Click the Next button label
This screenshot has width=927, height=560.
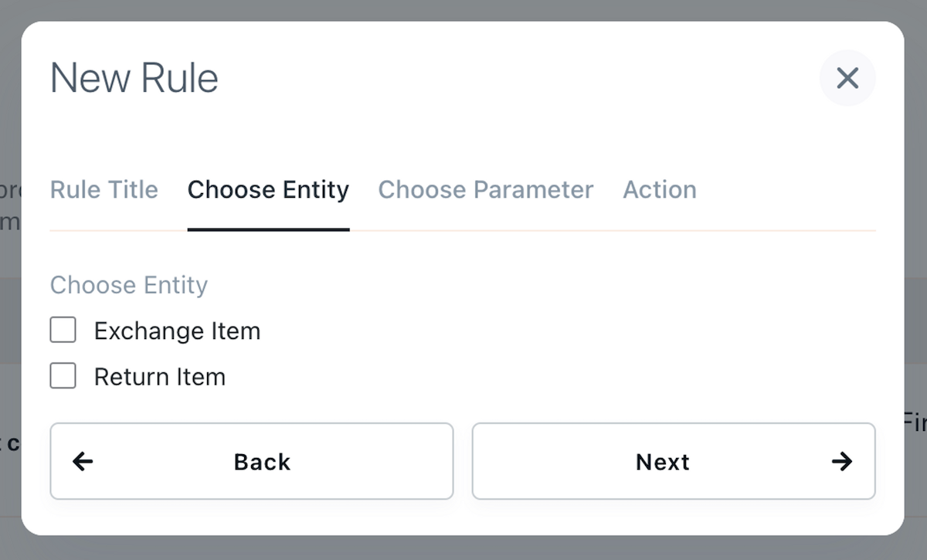pos(663,462)
